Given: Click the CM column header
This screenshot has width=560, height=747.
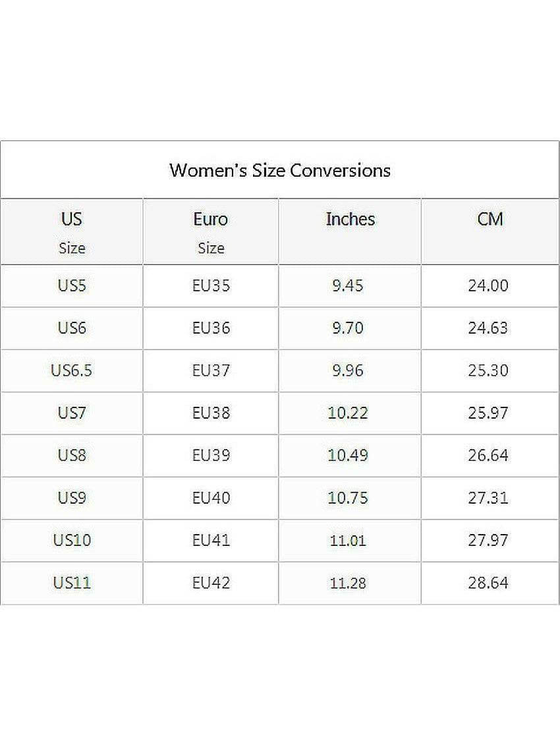Looking at the screenshot, I should 490,220.
